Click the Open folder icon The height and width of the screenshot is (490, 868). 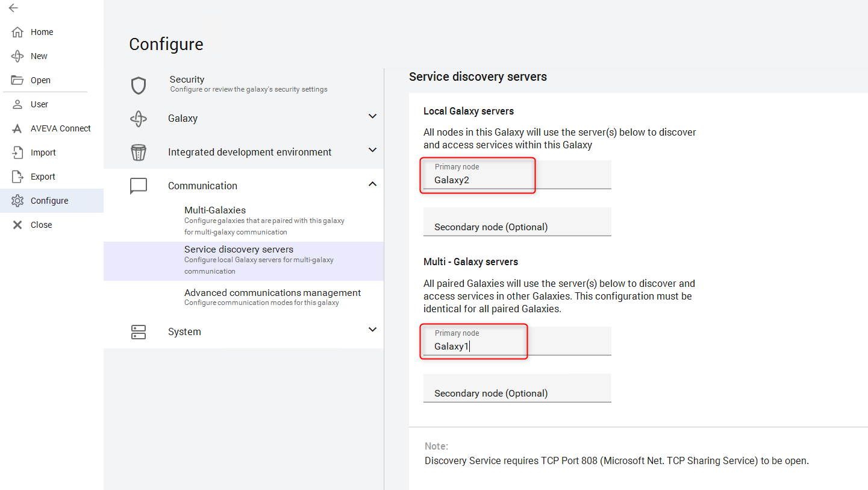point(17,80)
